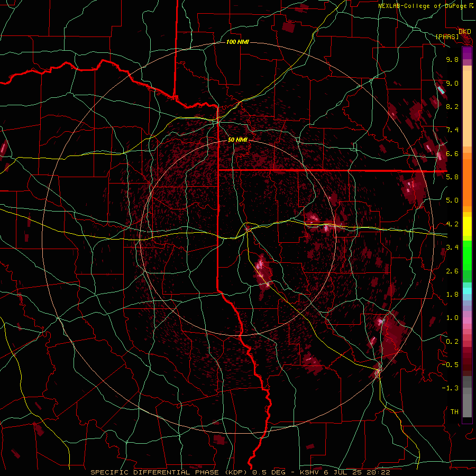Click the 2.6 scale value
The height and width of the screenshot is (476, 476).
click(452, 271)
